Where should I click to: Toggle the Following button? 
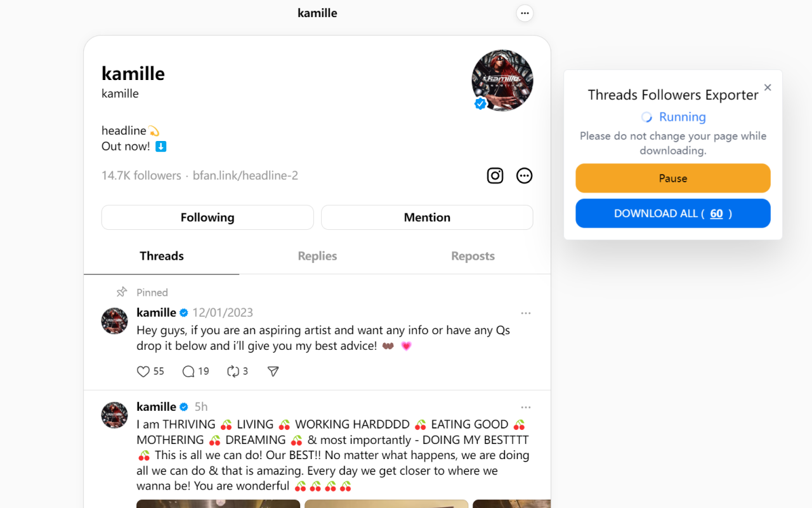(x=207, y=217)
